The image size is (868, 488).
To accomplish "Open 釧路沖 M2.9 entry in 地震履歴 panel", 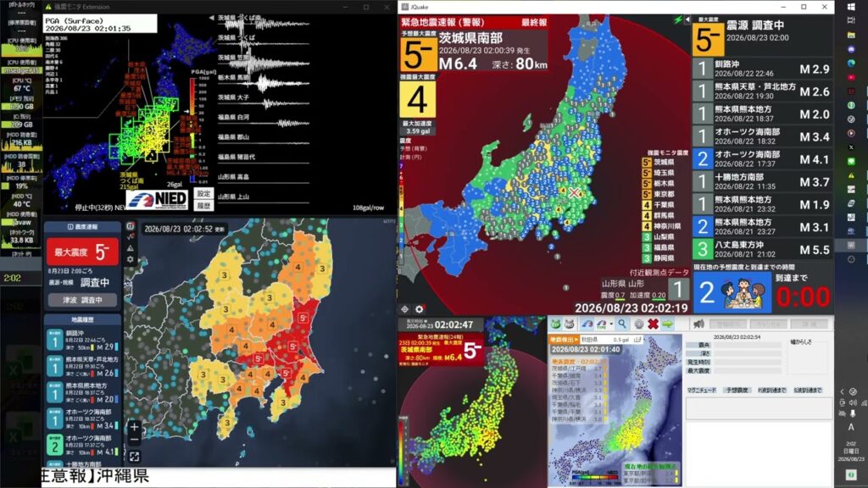I will pyautogui.click(x=82, y=341).
